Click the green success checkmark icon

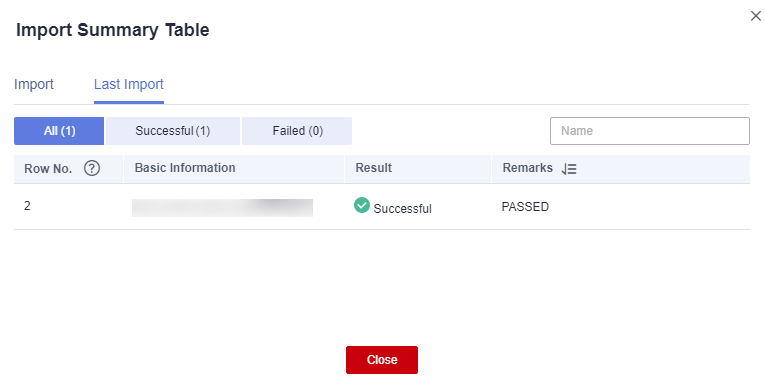click(x=362, y=205)
